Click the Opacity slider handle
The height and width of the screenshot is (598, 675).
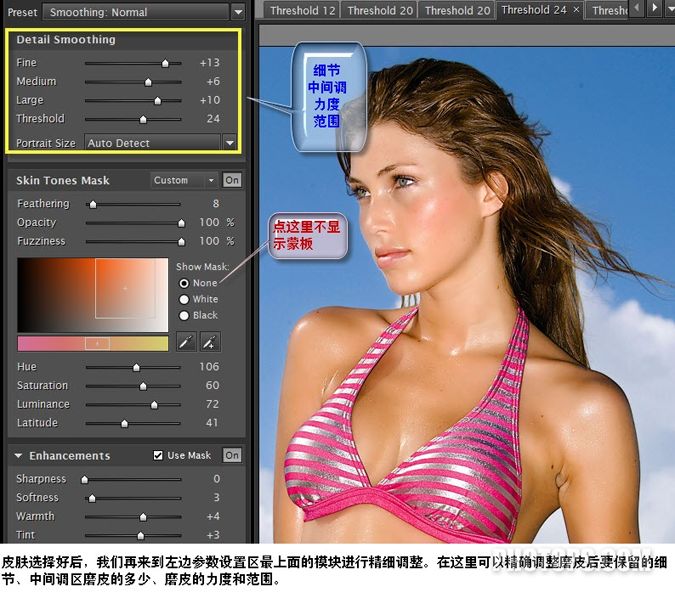[181, 223]
